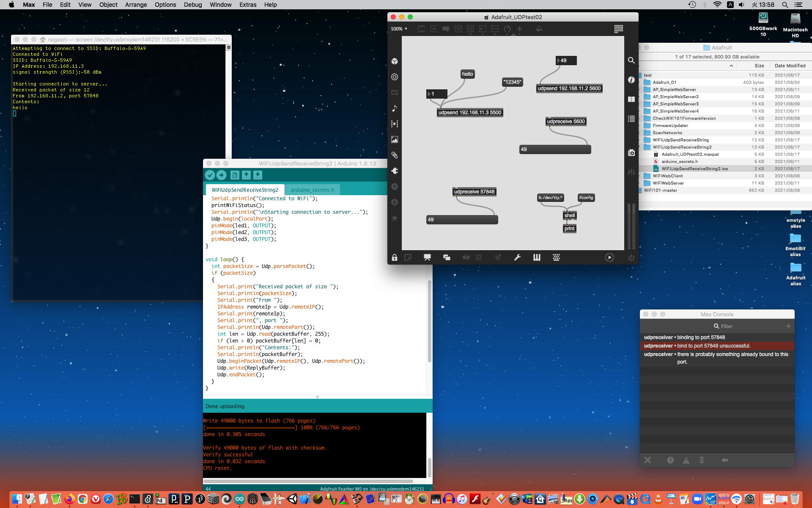The height and width of the screenshot is (508, 812).
Task: Open the Max Objects cube sidebar icon
Action: coord(394,61)
